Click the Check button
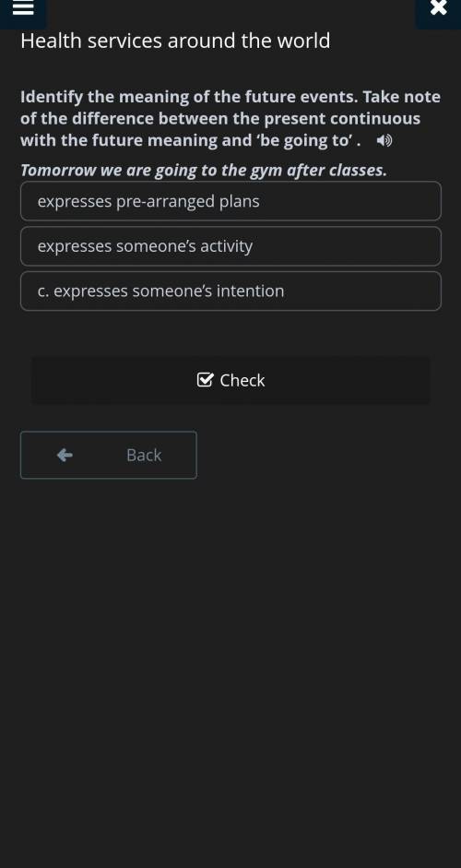 (x=230, y=380)
